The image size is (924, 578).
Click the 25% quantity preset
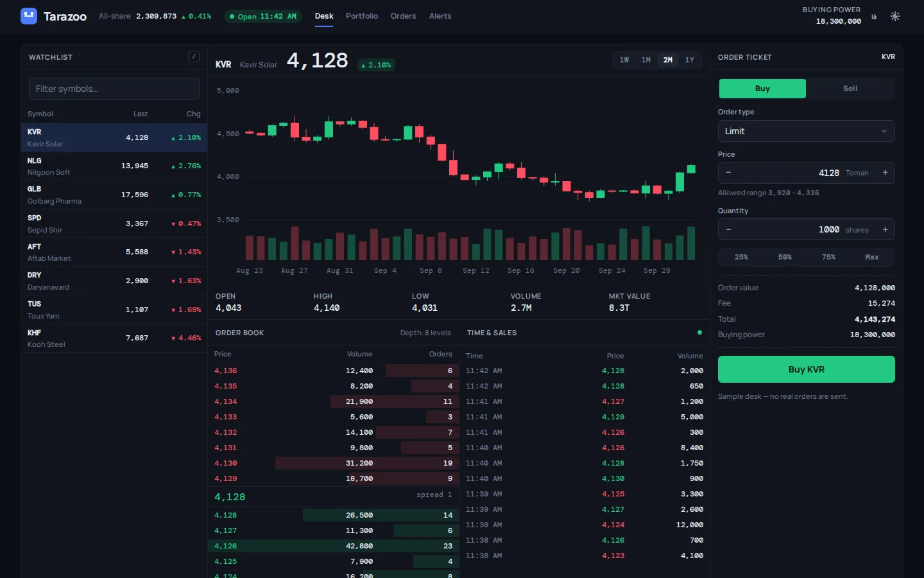tap(741, 257)
